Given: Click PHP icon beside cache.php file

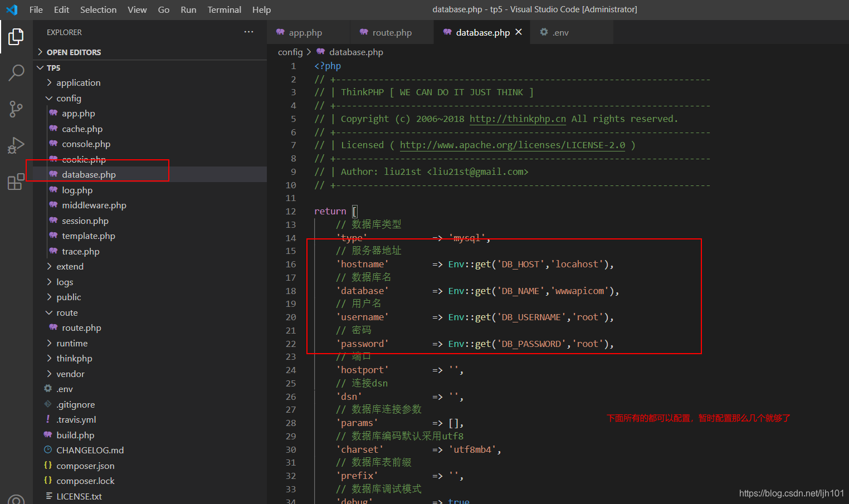Looking at the screenshot, I should (53, 128).
